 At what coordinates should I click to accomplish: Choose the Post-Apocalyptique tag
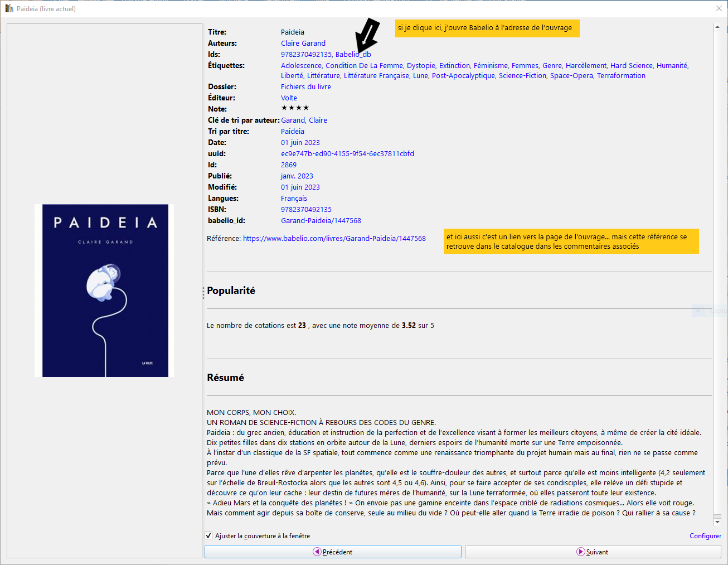463,75
